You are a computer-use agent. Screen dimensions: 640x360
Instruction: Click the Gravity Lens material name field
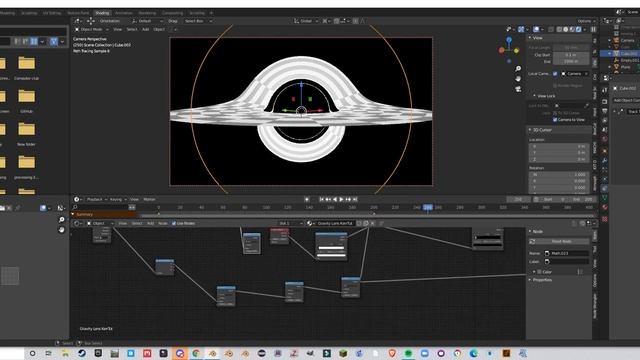[x=335, y=224]
